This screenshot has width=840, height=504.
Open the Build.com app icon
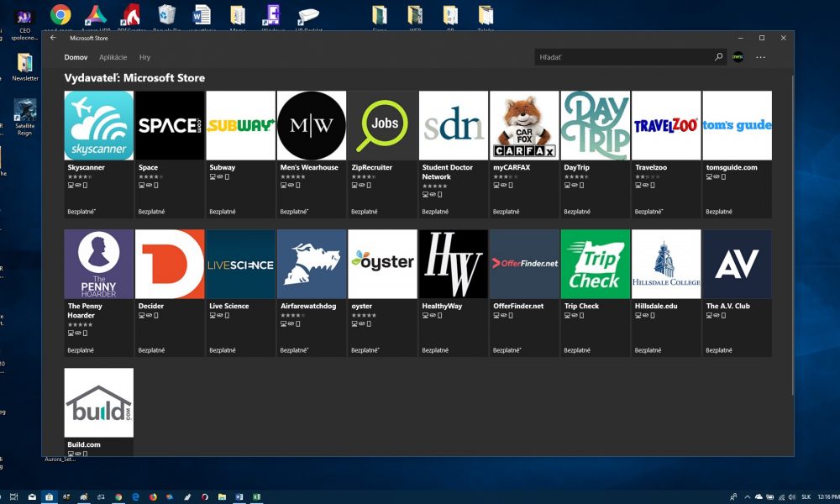click(x=98, y=402)
